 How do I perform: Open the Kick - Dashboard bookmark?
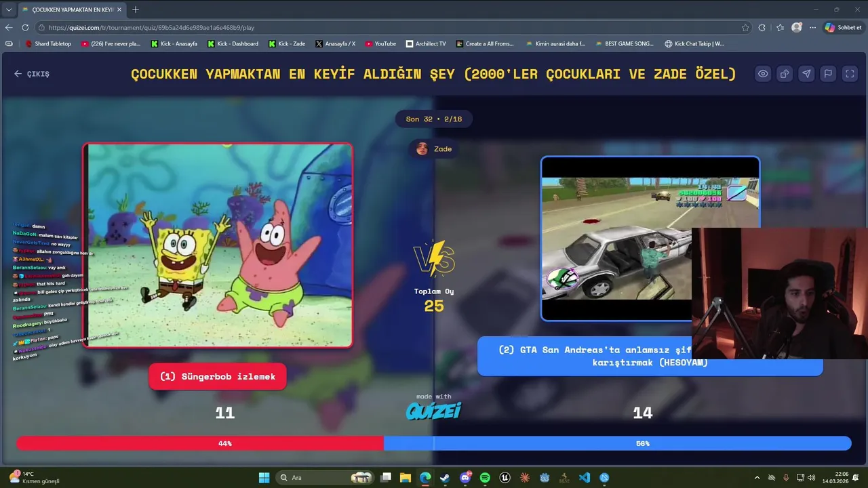point(233,43)
